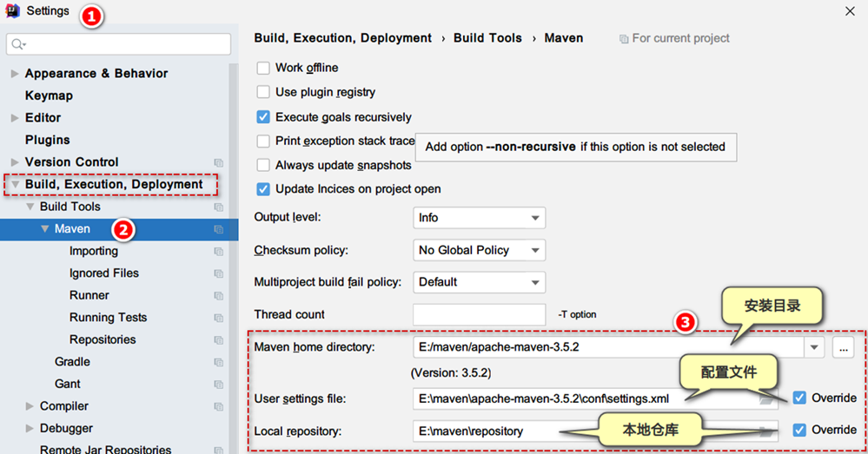Click the project-level icon beside Gradle
The image size is (868, 454).
click(x=219, y=362)
